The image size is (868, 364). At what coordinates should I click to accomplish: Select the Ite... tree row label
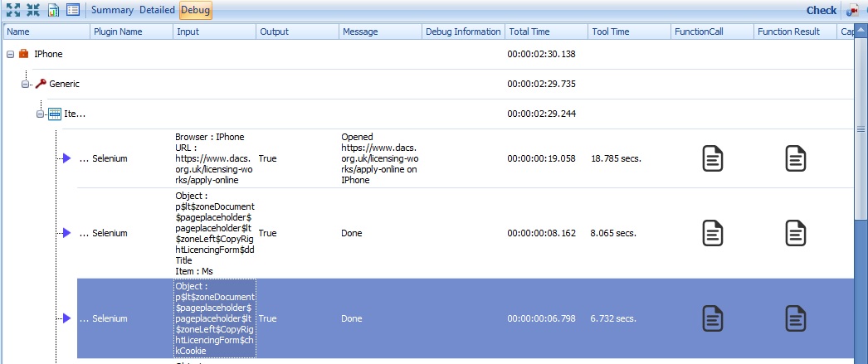(76, 114)
